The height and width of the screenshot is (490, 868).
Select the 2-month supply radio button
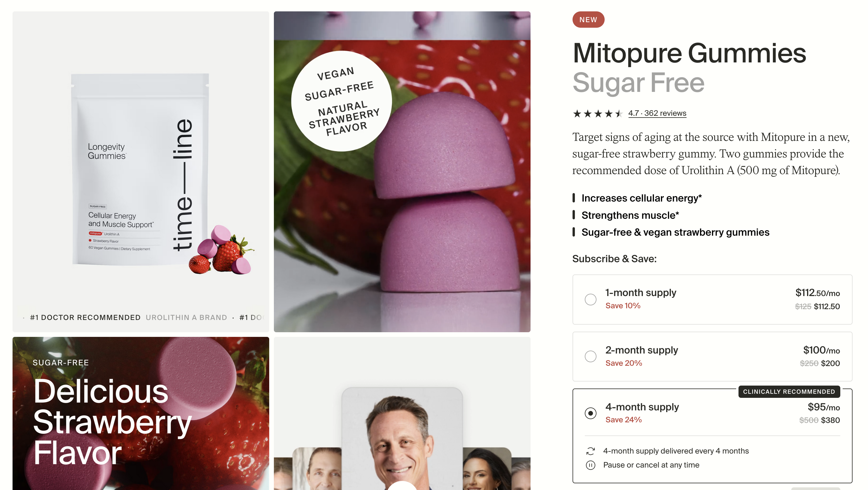590,356
